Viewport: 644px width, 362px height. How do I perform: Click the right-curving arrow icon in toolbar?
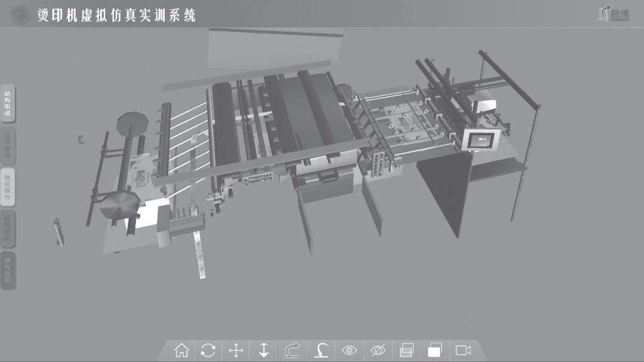coord(292,351)
